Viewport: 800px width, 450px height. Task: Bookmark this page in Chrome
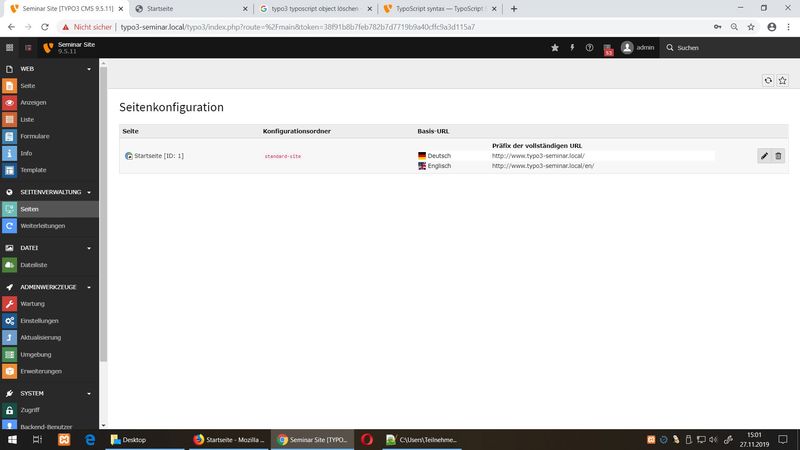[x=751, y=27]
